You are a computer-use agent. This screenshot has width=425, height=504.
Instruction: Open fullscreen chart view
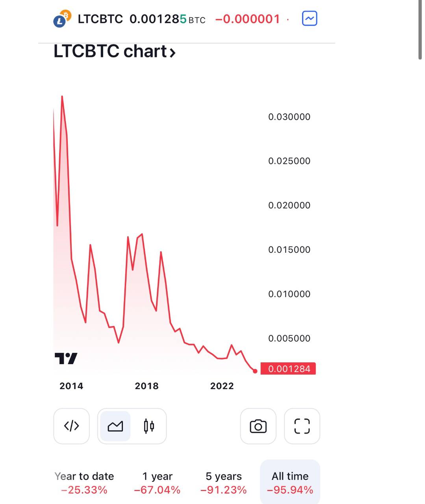(302, 426)
